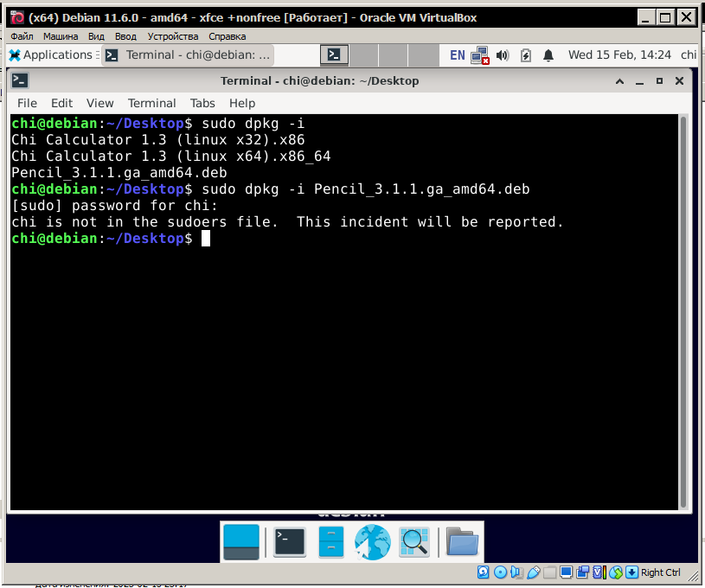The width and height of the screenshot is (705, 588).
Task: Open the View menu in Terminal
Action: coord(99,104)
